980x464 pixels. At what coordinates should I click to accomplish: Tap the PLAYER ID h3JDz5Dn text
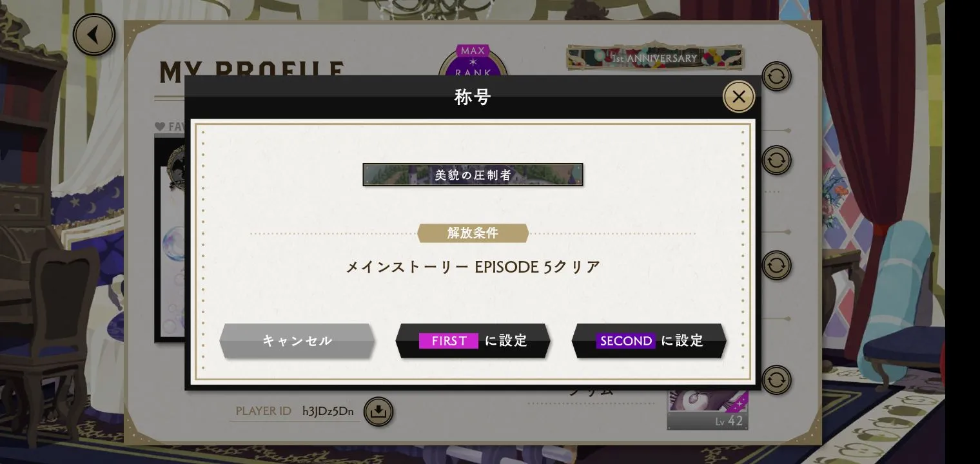(295, 411)
